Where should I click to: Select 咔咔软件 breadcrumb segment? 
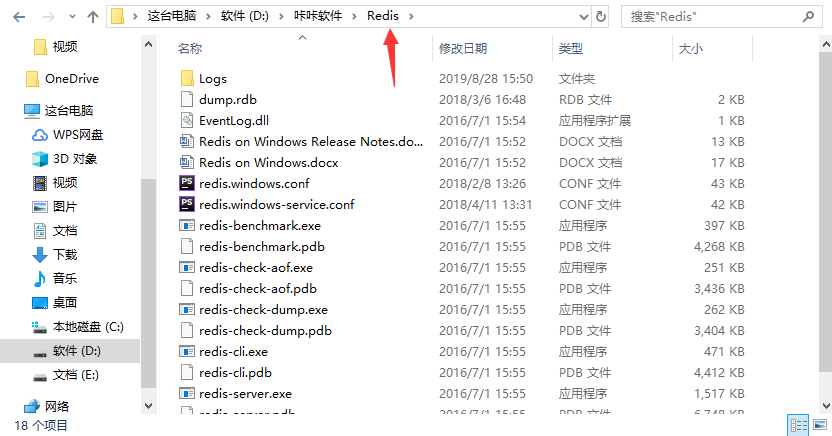[x=318, y=16]
